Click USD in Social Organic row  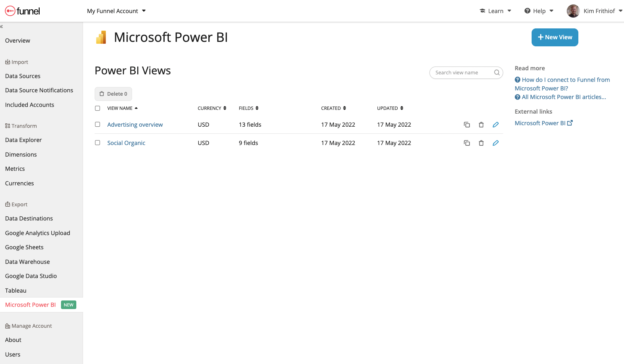tap(204, 143)
